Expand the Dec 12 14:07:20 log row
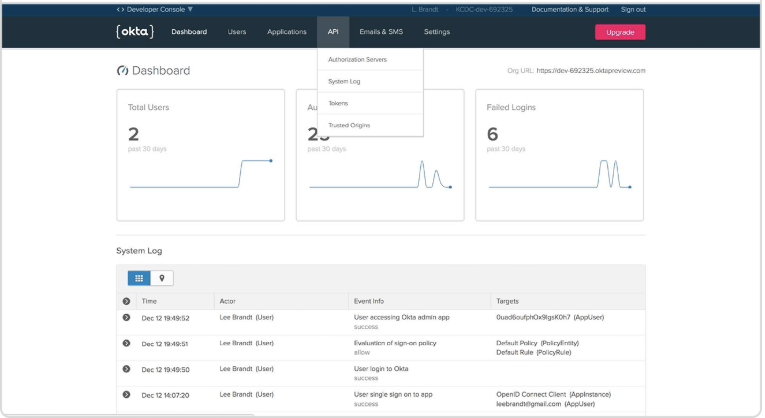 tap(126, 395)
